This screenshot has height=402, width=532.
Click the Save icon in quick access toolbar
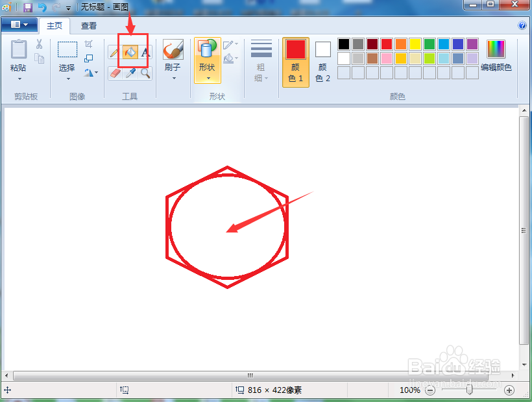27,7
